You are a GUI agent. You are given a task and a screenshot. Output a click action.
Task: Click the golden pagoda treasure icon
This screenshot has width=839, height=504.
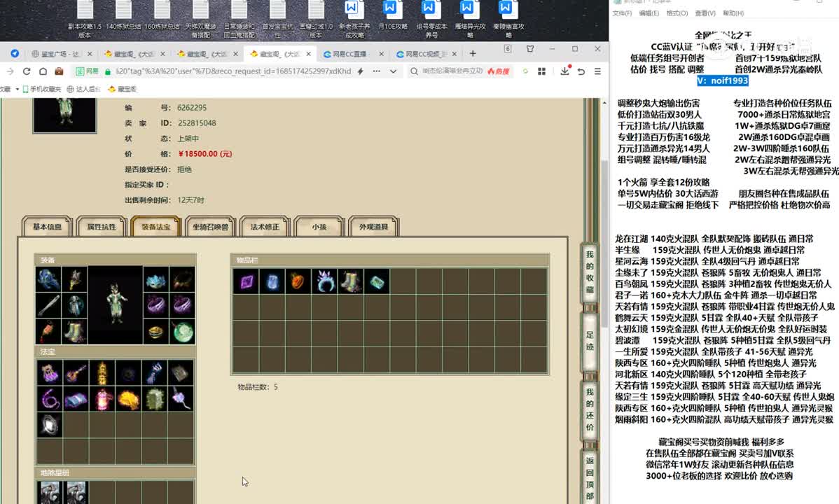click(102, 373)
